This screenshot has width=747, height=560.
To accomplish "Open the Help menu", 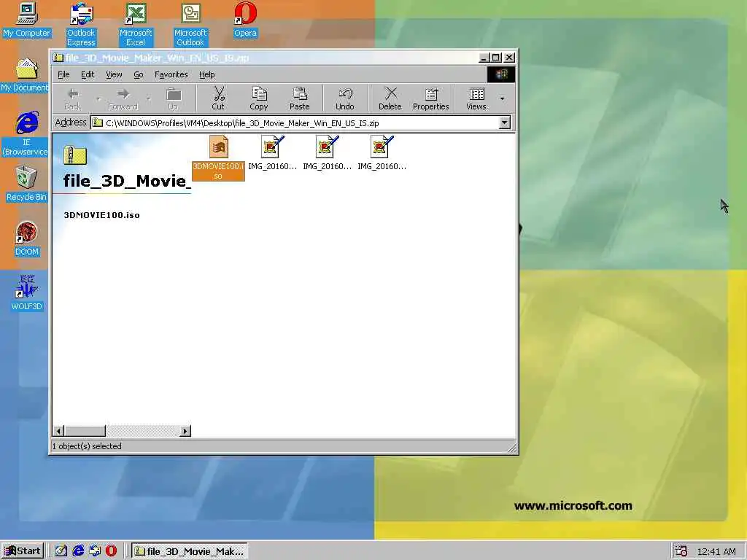I will coord(206,74).
